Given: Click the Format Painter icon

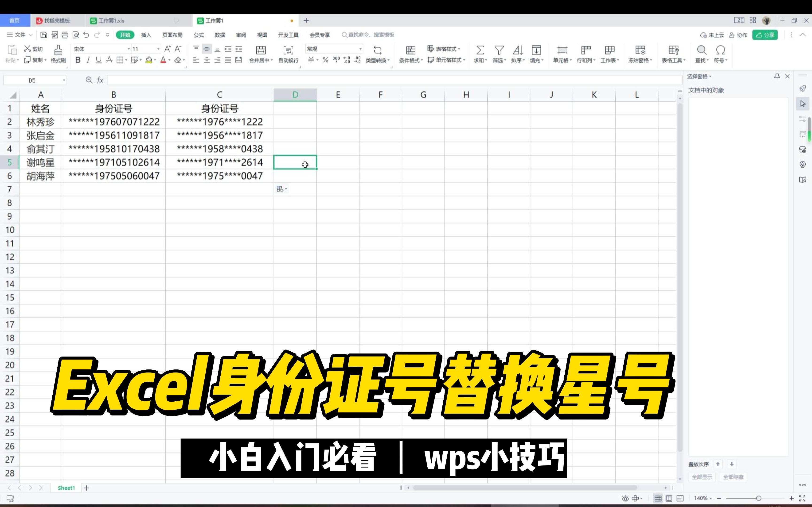Looking at the screenshot, I should [x=58, y=50].
